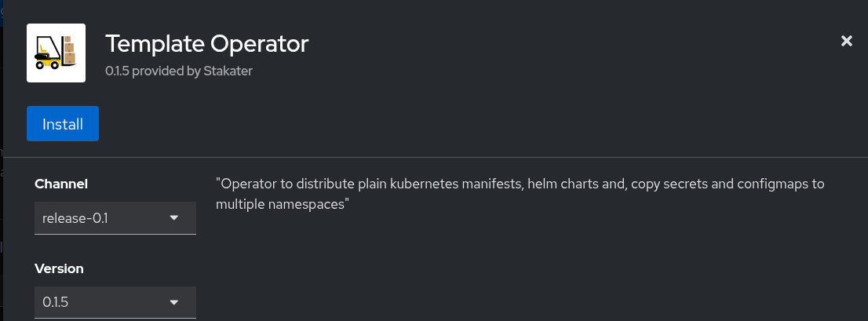Image resolution: width=868 pixels, height=321 pixels.
Task: Expand the Version dropdown
Action: pyautogui.click(x=115, y=301)
